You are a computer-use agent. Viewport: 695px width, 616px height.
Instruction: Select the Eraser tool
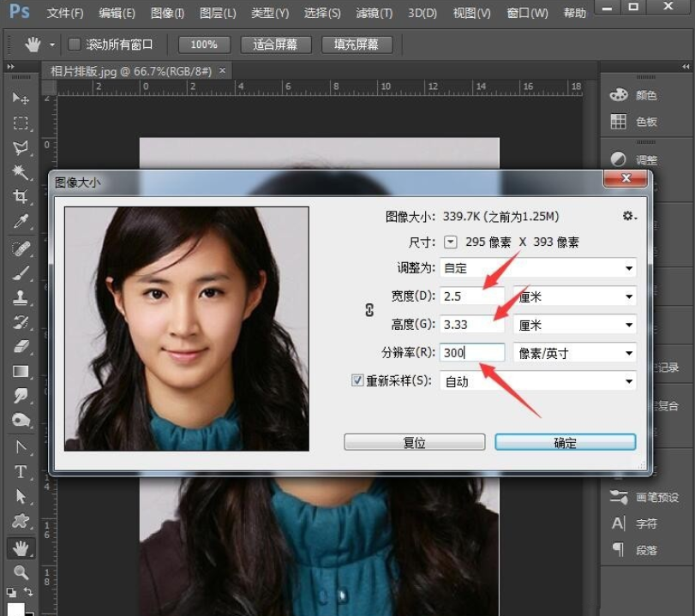click(x=21, y=346)
